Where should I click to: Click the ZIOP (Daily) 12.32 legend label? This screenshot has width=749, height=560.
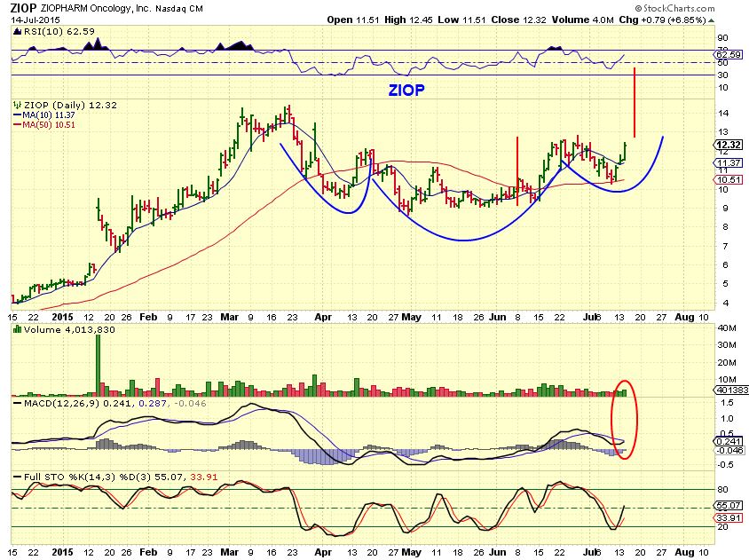click(x=71, y=105)
